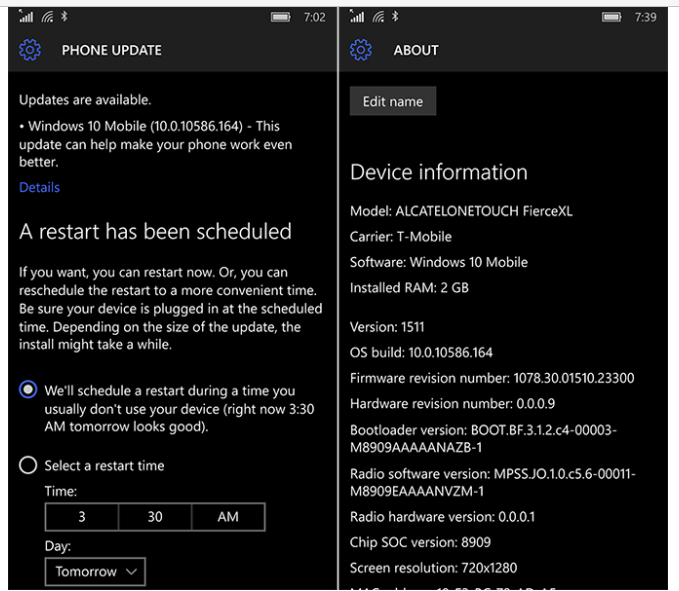The width and height of the screenshot is (679, 591).
Task: Select Installed RAM: 2 GB line
Action: [x=409, y=287]
